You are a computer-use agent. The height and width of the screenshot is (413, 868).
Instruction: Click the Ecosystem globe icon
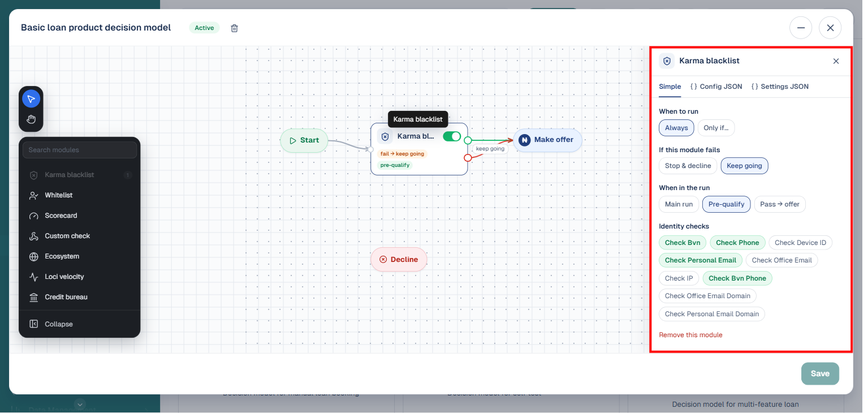[33, 256]
